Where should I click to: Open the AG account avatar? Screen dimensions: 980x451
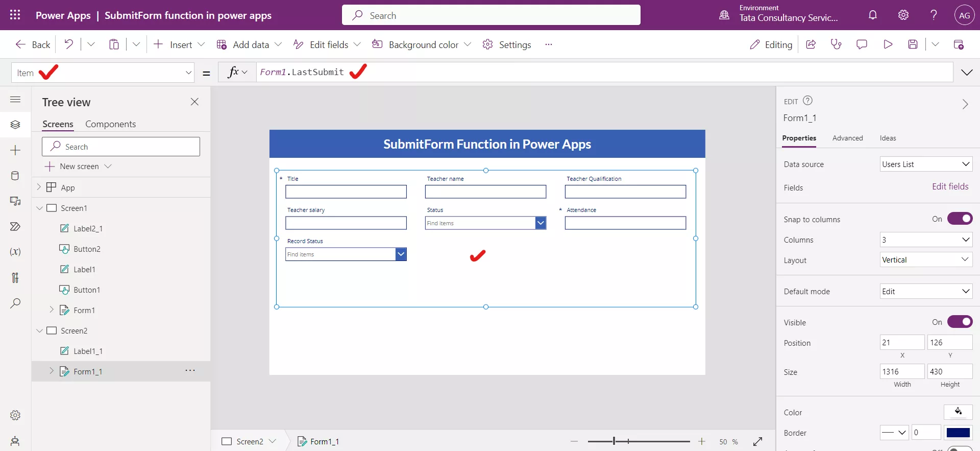point(964,15)
